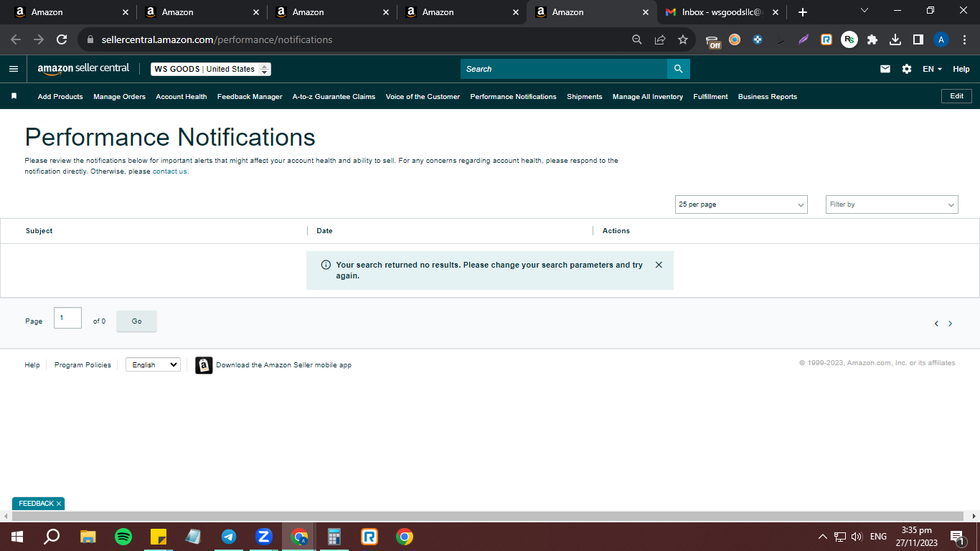Open the 25 per page dropdown
980x551 pixels.
pos(741,204)
